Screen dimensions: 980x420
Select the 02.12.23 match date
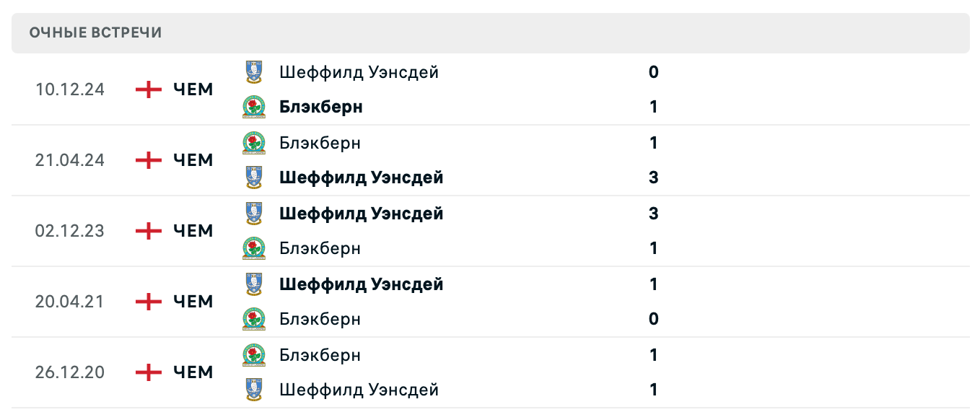pyautogui.click(x=69, y=231)
